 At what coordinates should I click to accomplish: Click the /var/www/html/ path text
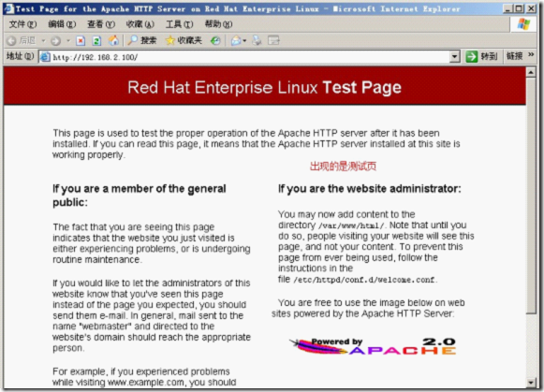coord(351,226)
